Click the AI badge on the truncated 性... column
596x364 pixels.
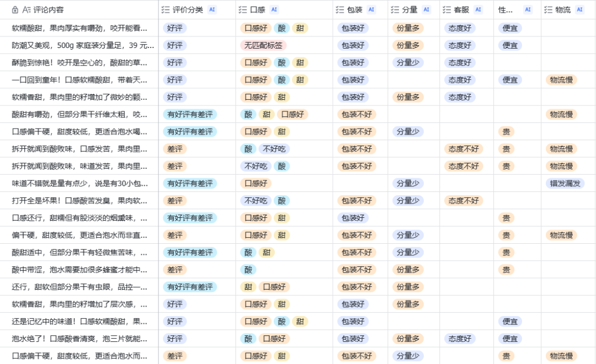coord(528,9)
